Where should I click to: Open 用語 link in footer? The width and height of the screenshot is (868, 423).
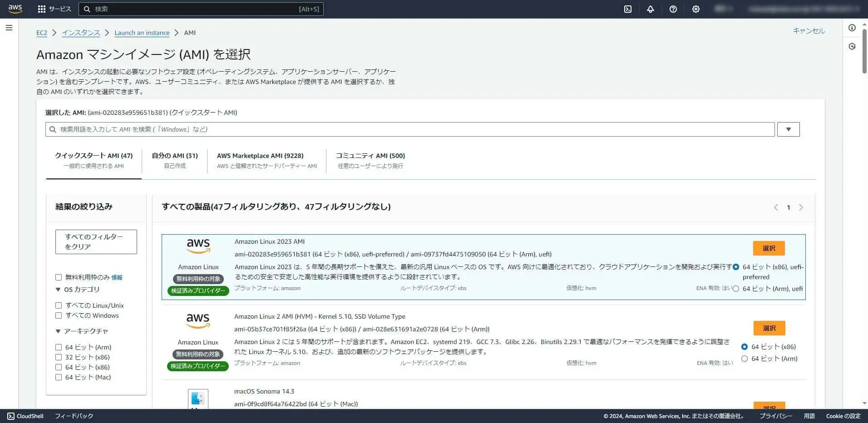(x=809, y=416)
